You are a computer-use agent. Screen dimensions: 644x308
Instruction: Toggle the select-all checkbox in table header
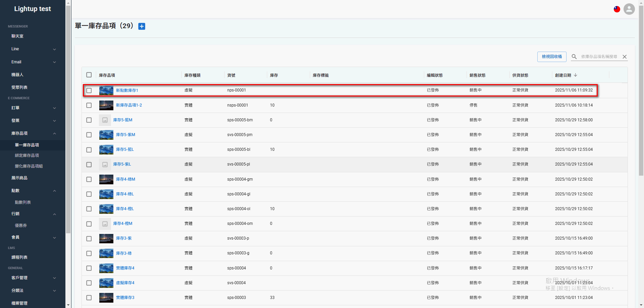89,75
